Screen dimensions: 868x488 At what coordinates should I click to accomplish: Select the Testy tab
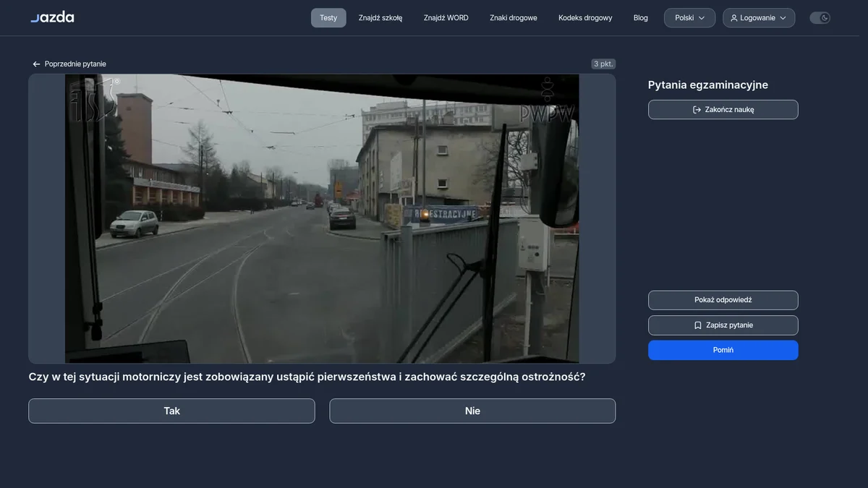point(328,18)
